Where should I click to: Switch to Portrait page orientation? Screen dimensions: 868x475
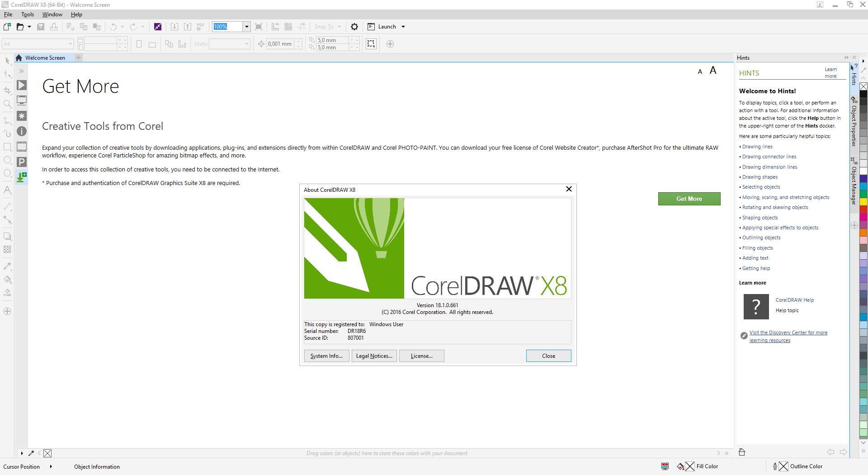(x=139, y=44)
